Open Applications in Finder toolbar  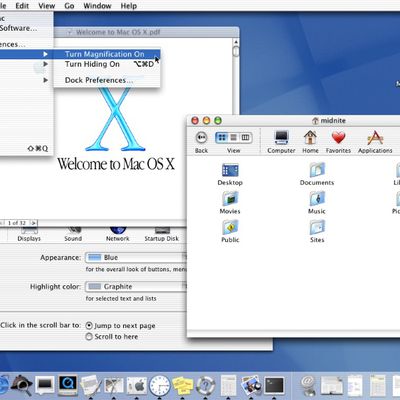coord(375,141)
